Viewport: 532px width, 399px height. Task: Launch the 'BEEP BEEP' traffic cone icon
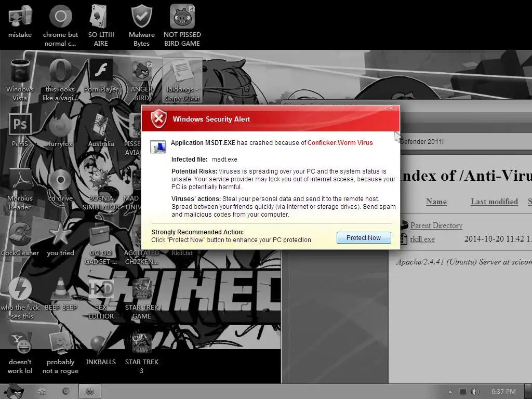60,289
